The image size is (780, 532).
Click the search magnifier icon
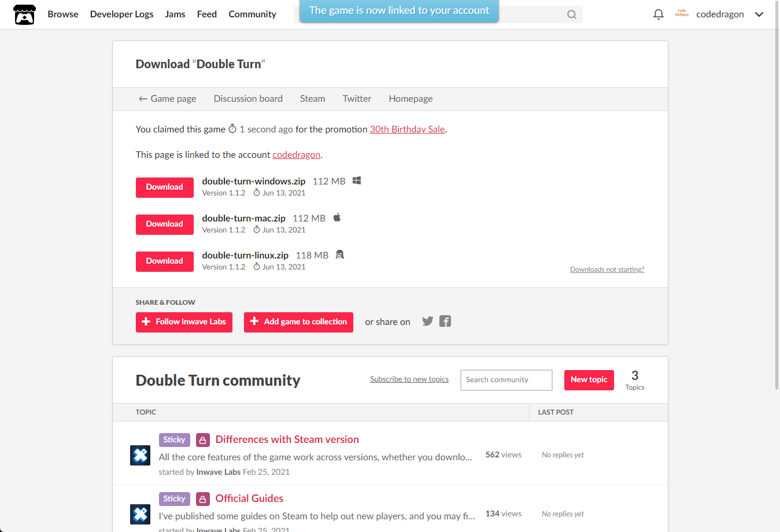point(572,14)
